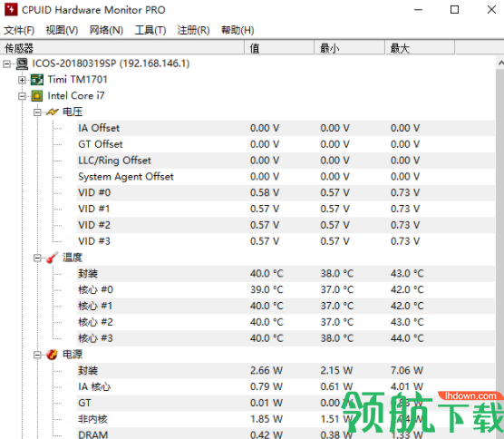
Task: Open the 工具(T) menu
Action: [150, 30]
